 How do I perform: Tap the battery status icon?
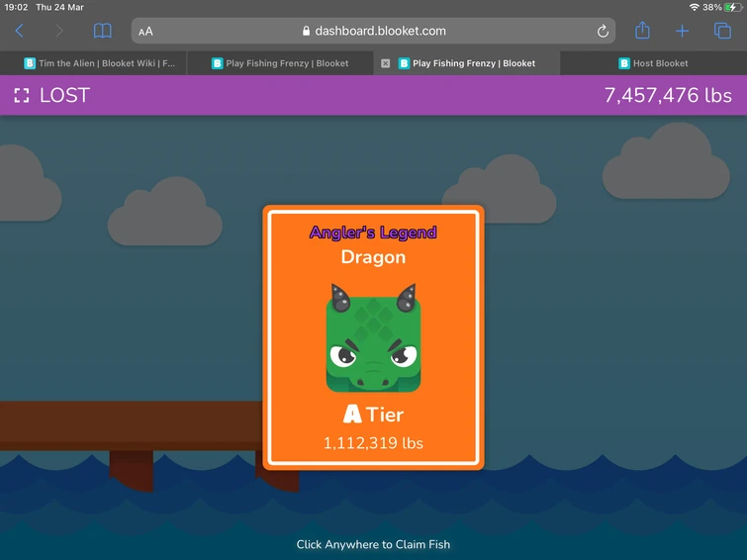[731, 7]
